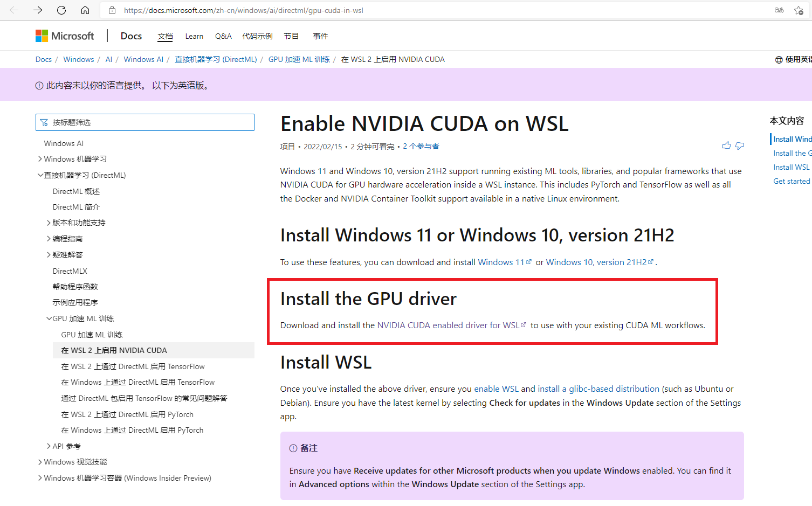Expand 疑难解答 node

click(49, 255)
